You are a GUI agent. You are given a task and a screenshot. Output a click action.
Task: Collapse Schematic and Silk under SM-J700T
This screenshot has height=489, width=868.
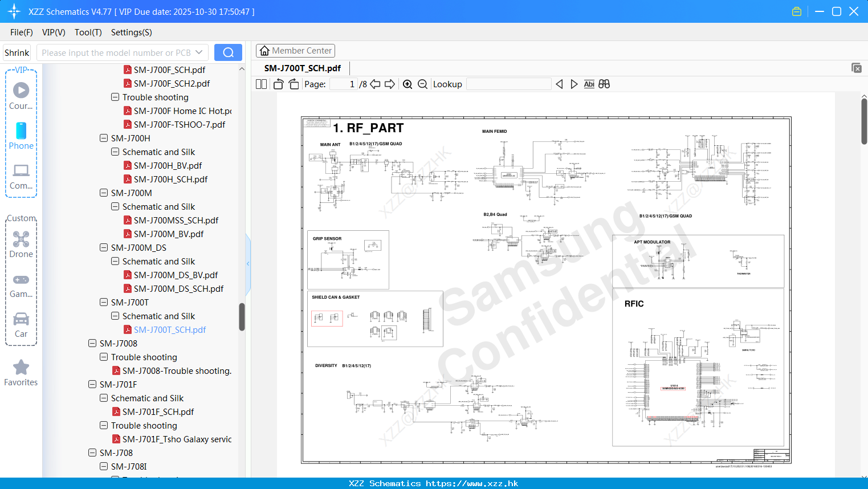pos(115,316)
